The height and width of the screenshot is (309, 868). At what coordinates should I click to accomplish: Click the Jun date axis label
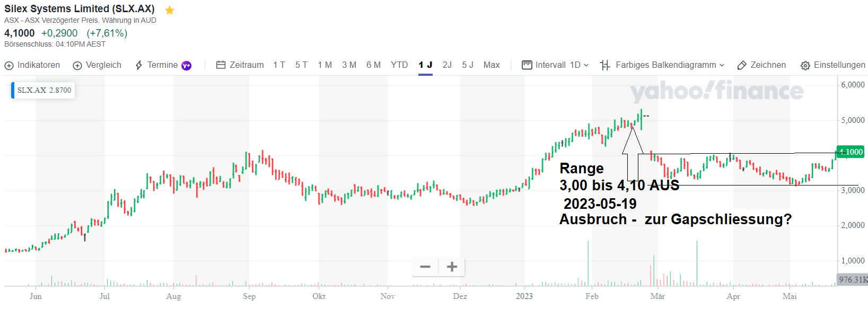(36, 296)
